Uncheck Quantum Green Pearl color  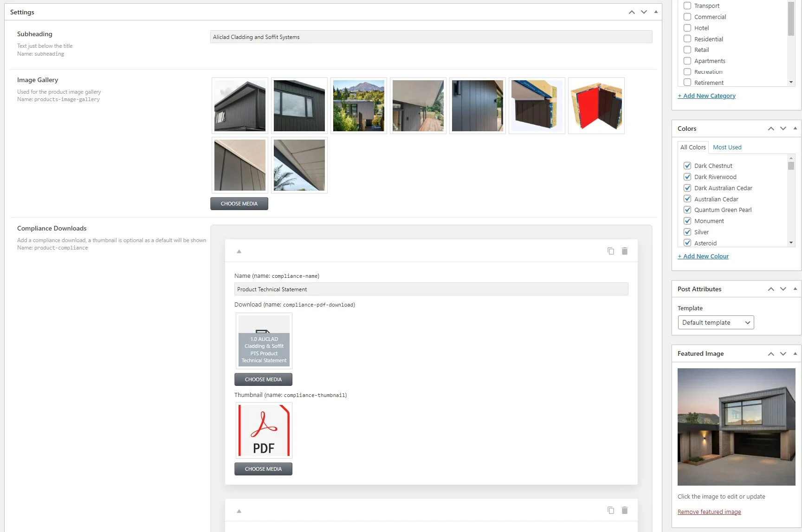click(687, 210)
